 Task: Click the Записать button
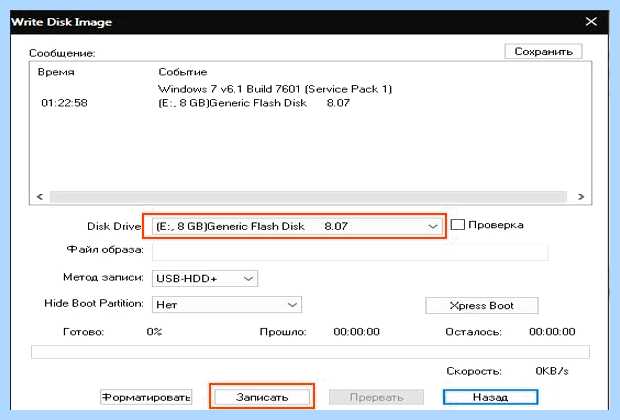(262, 397)
